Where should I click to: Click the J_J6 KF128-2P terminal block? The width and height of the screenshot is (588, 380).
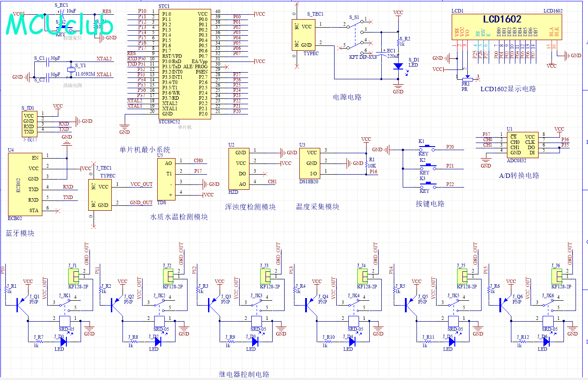click(x=556, y=276)
